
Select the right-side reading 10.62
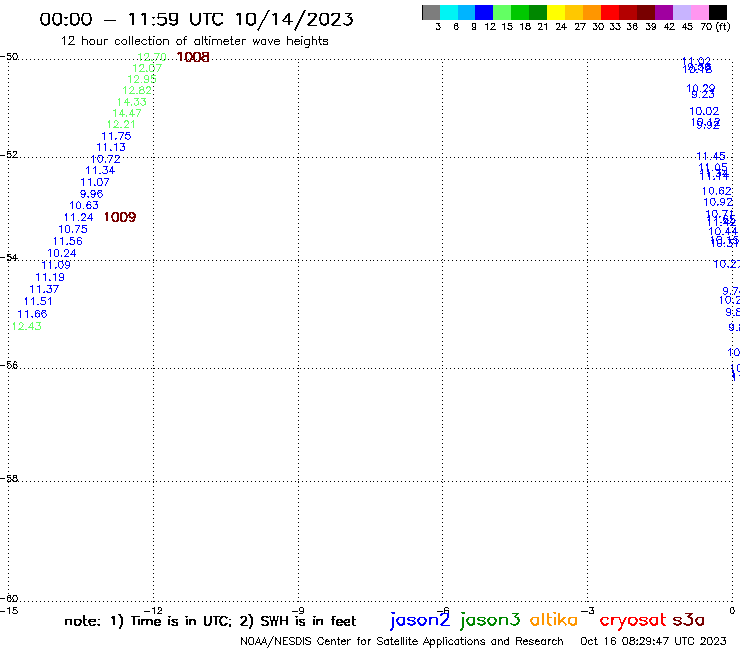point(717,191)
